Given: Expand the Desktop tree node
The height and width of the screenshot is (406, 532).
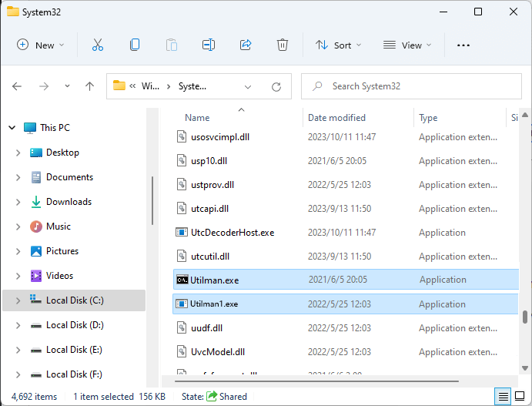Looking at the screenshot, I should tap(18, 153).
